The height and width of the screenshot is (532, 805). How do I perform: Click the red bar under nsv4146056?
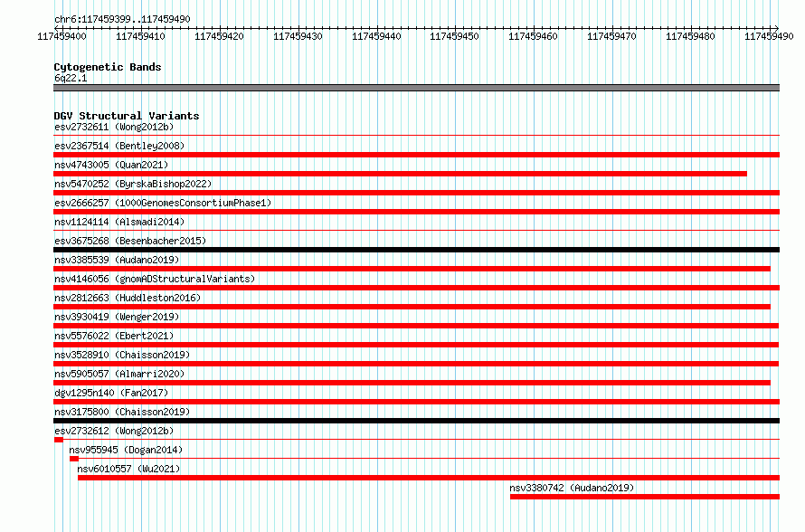[x=416, y=288]
